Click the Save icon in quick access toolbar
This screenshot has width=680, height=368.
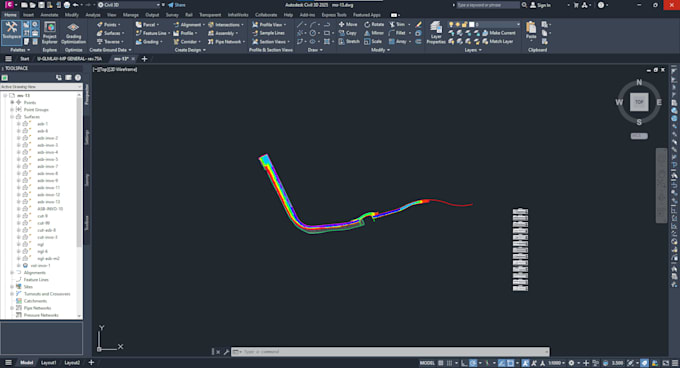(41, 5)
